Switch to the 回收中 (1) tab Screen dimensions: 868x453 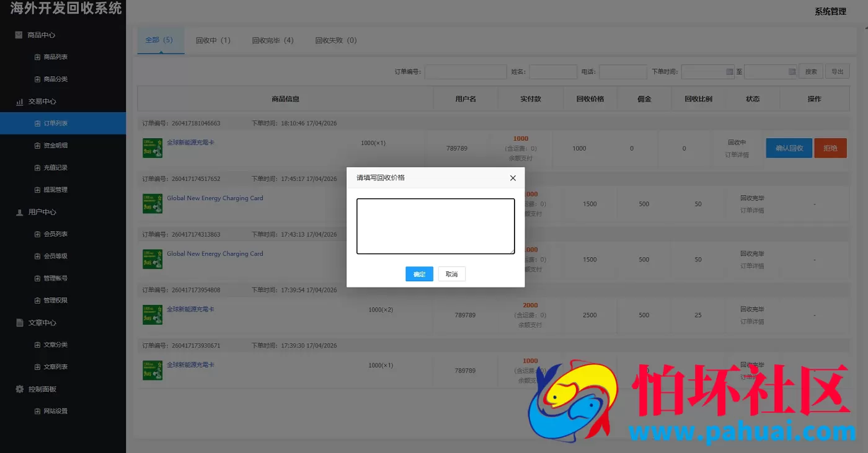pos(213,40)
